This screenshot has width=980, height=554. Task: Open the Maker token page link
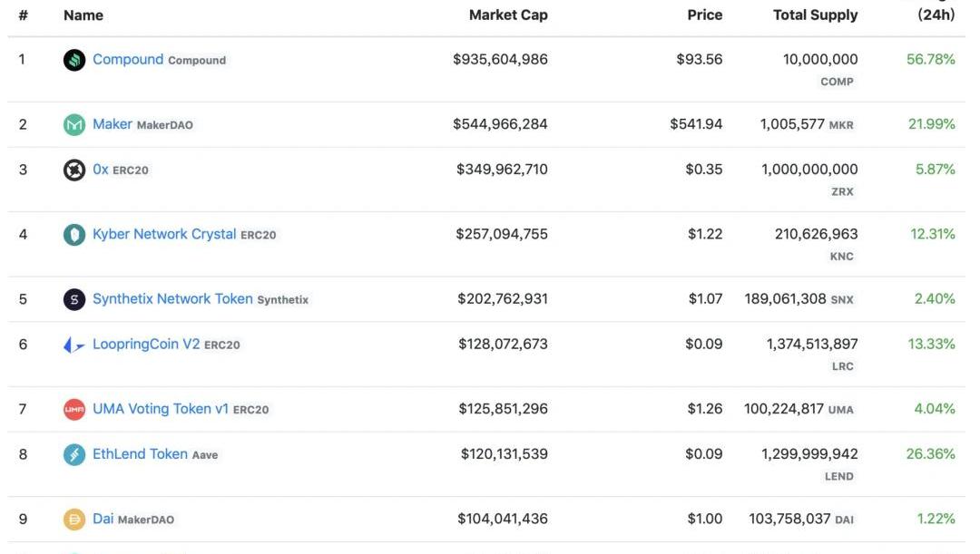pyautogui.click(x=113, y=124)
